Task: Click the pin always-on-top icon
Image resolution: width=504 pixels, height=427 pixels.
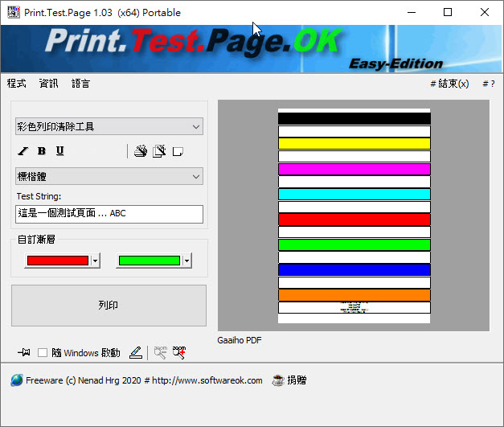Action: (24, 352)
